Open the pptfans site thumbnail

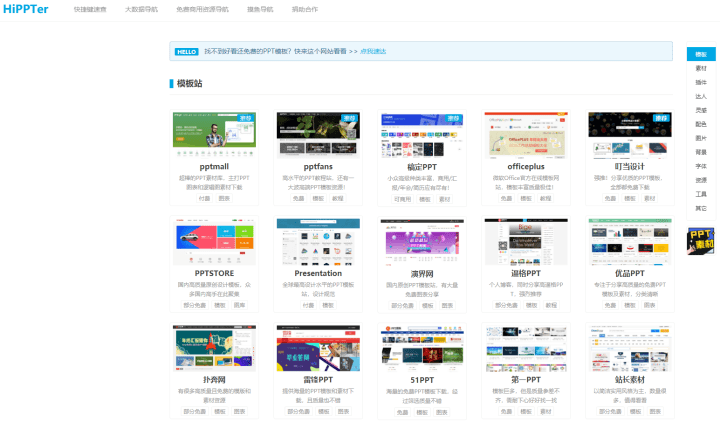pyautogui.click(x=318, y=135)
